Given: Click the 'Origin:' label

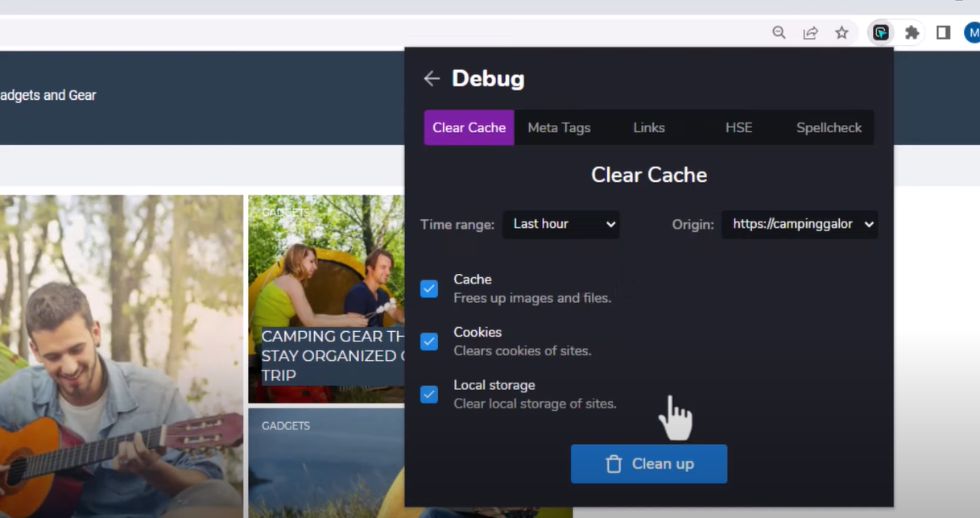Looking at the screenshot, I should [x=693, y=225].
